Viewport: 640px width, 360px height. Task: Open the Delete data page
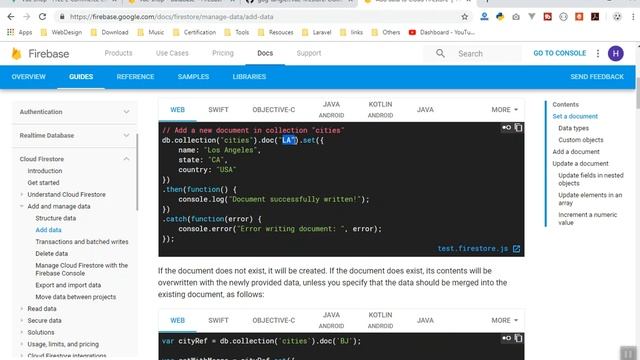[51, 253]
